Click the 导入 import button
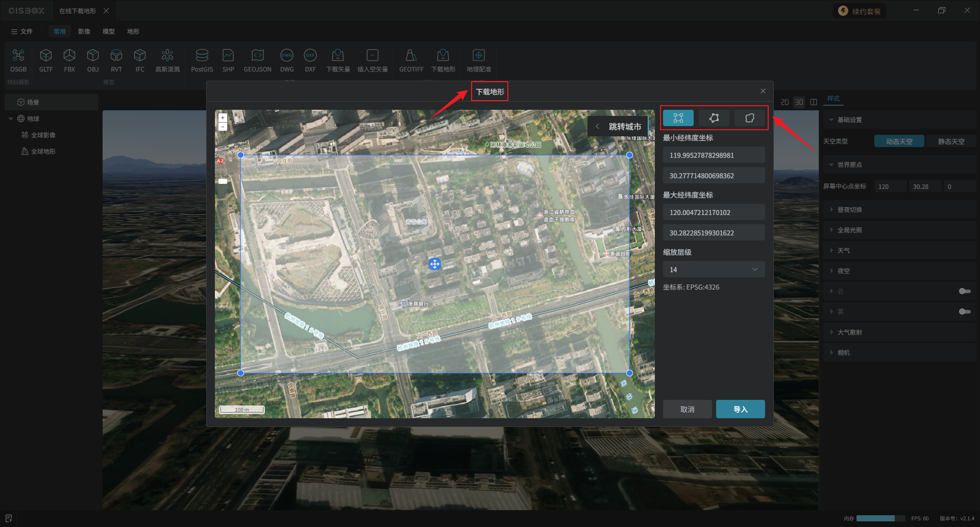 coord(740,409)
